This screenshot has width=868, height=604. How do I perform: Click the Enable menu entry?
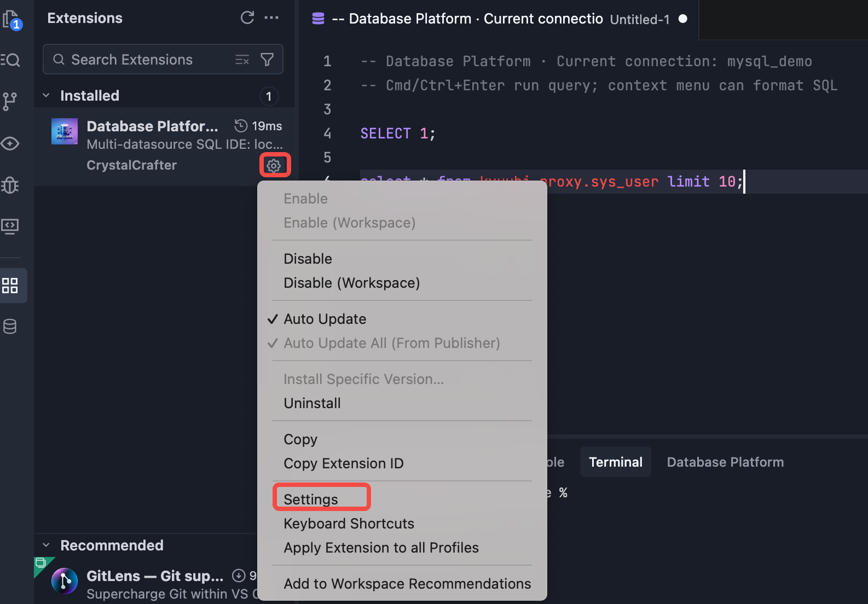(305, 199)
